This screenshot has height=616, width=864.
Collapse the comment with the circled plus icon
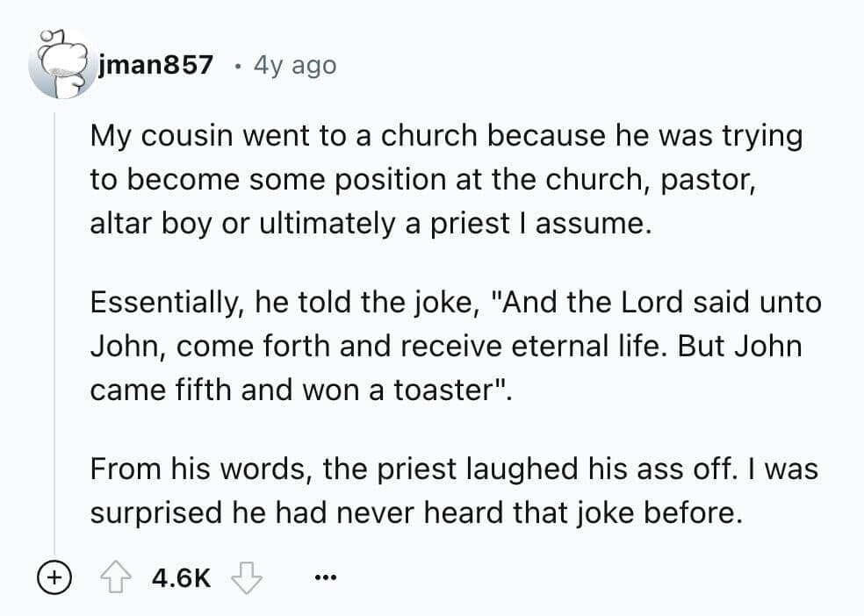[x=53, y=578]
